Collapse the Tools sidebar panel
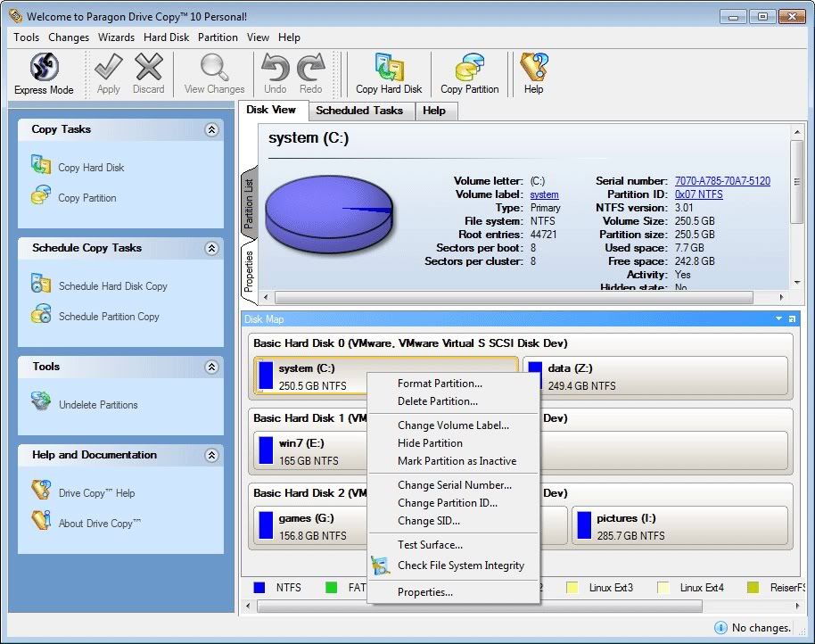Viewport: 815px width, 644px height. [211, 367]
